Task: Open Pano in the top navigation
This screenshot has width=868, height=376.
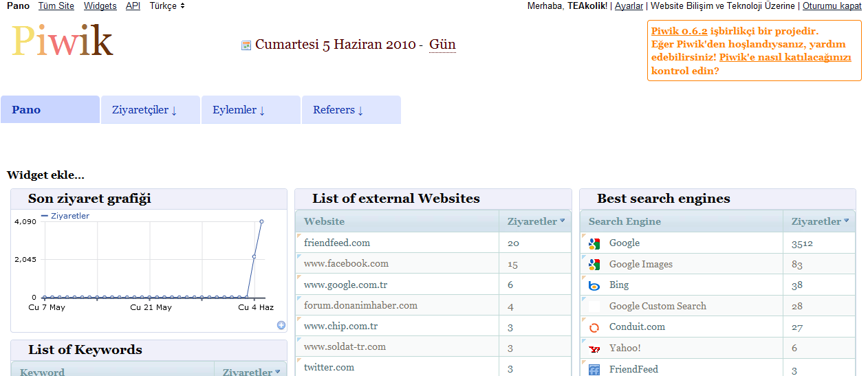Action: tap(18, 6)
